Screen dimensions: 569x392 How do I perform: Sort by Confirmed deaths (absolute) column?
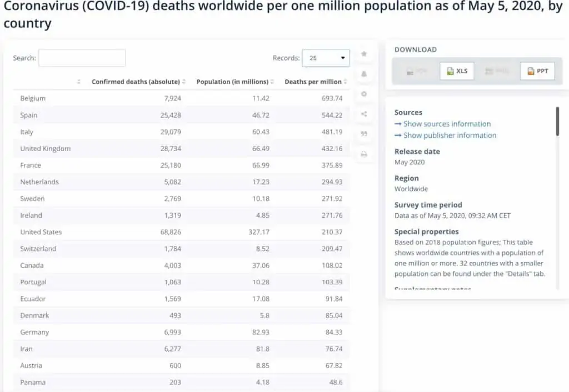coord(138,82)
